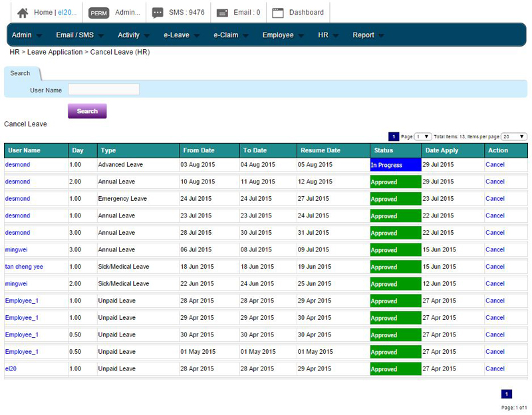Open the Employee menu
532x415 pixels.
click(283, 35)
